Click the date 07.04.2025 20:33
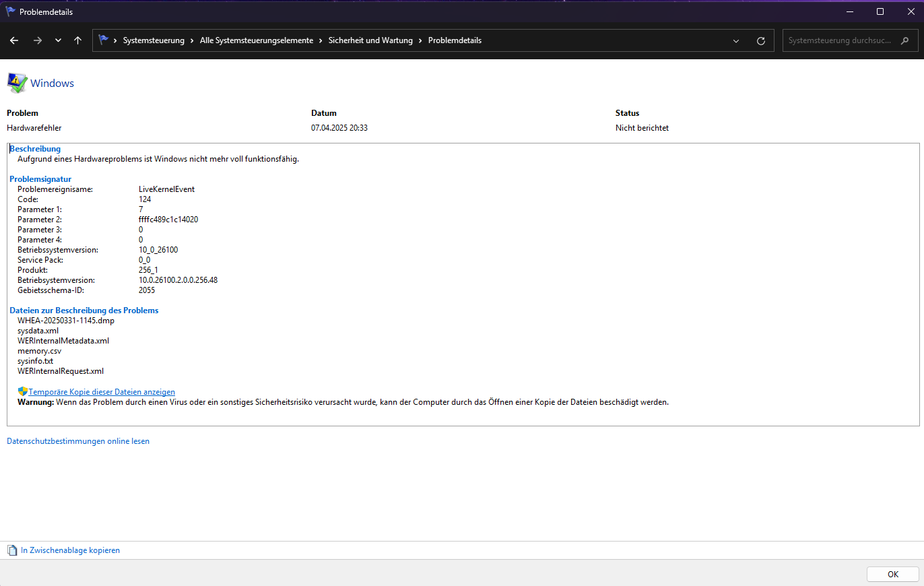Viewport: 924px width, 586px height. (339, 128)
